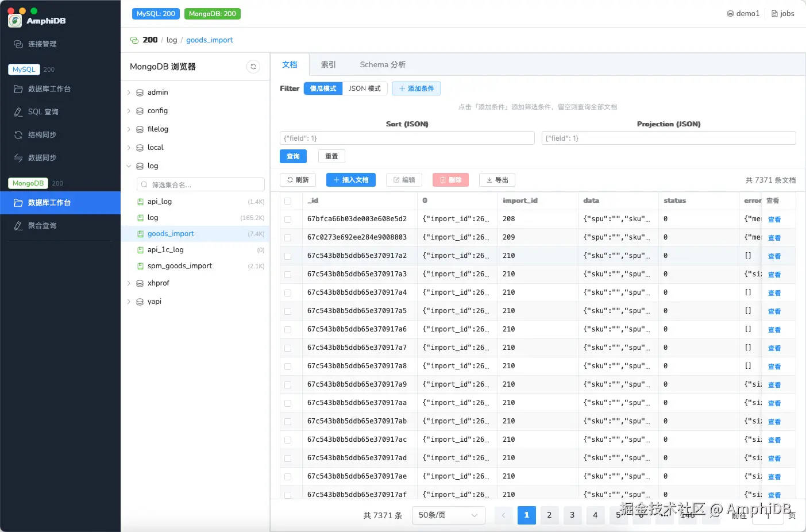Viewport: 806px width, 532px height.
Task: Click the red 删除 button
Action: (450, 180)
